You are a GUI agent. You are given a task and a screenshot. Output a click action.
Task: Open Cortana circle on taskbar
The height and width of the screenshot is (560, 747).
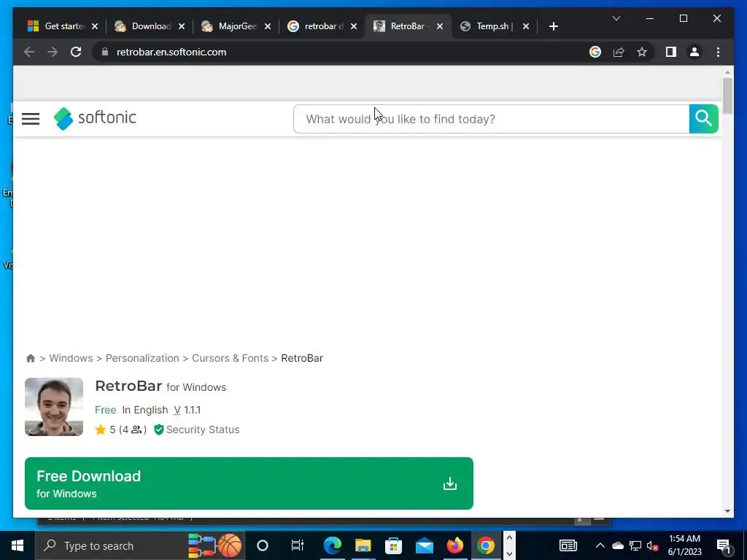point(263,545)
